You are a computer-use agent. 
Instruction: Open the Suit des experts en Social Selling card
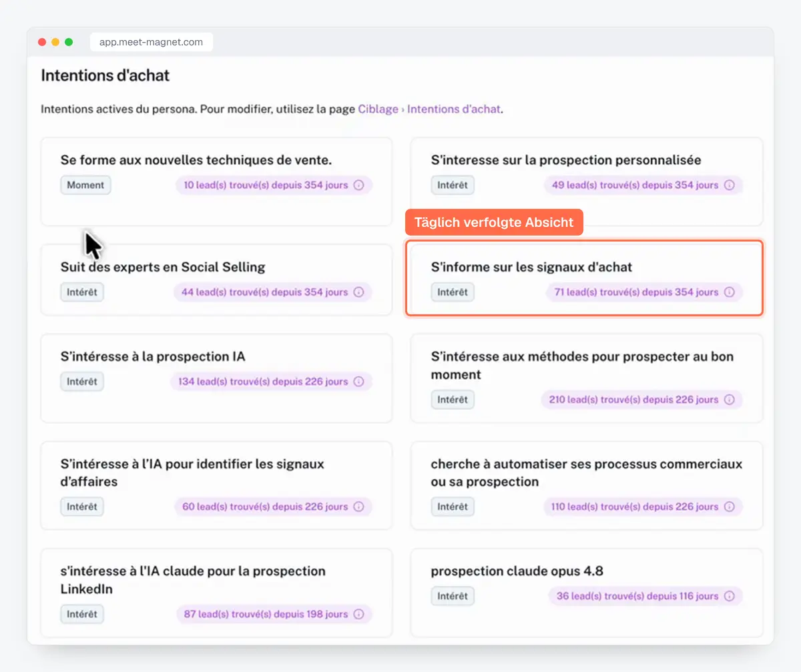216,280
